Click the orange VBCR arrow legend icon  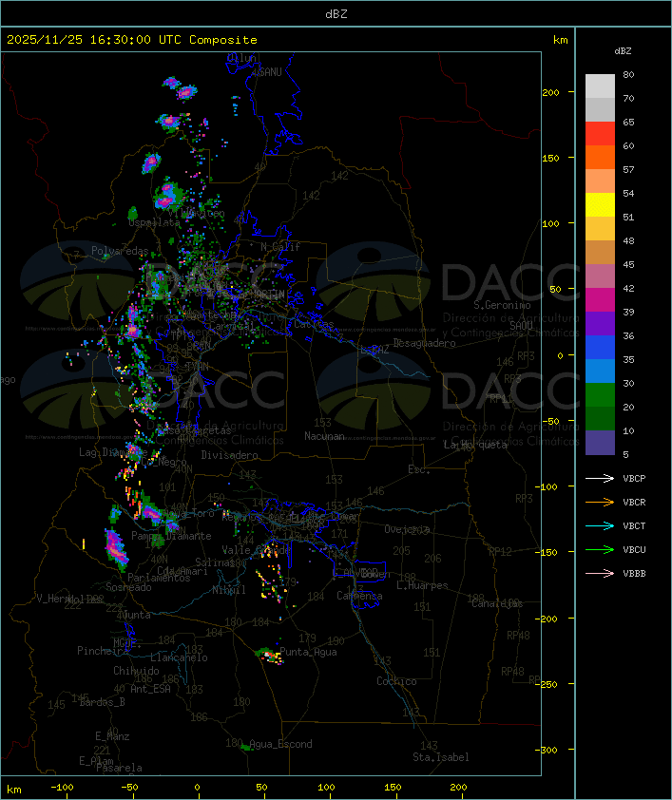[600, 502]
